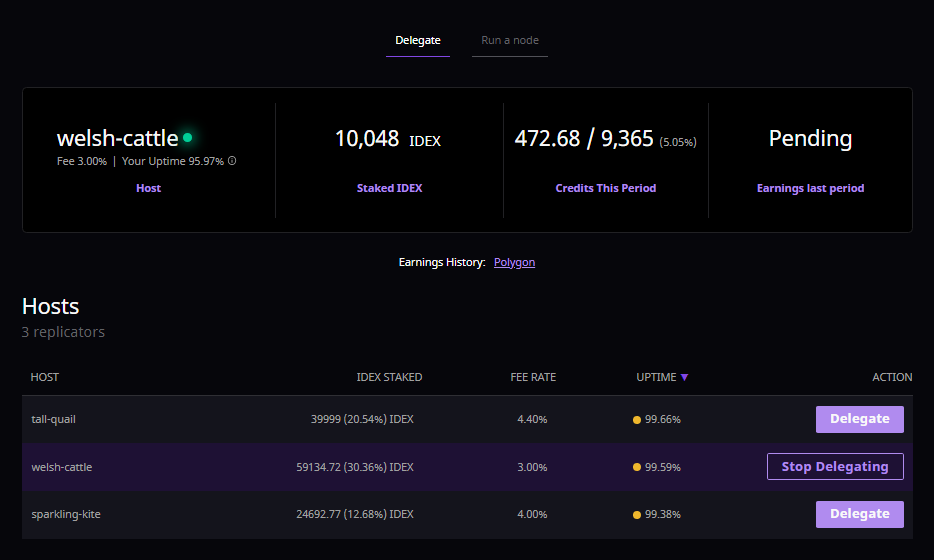Click the green online status dot by welsh-cattle
Image resolution: width=934 pixels, height=560 pixels.
point(188,138)
